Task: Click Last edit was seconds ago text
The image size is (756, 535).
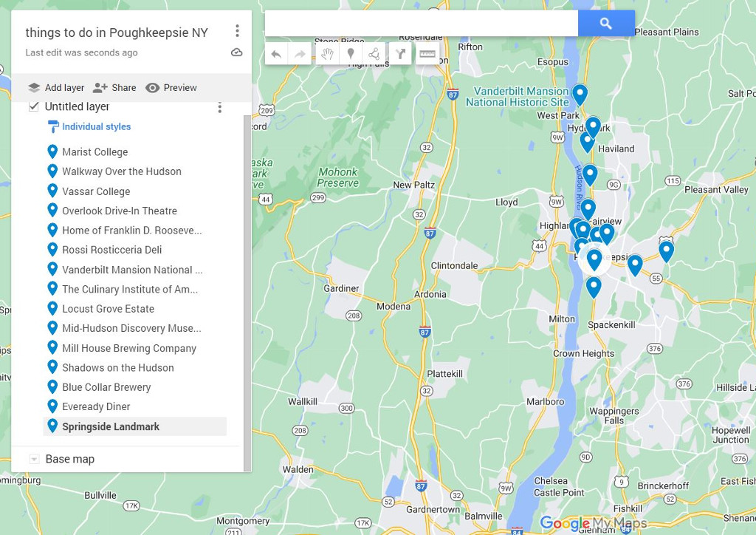Action: click(81, 52)
